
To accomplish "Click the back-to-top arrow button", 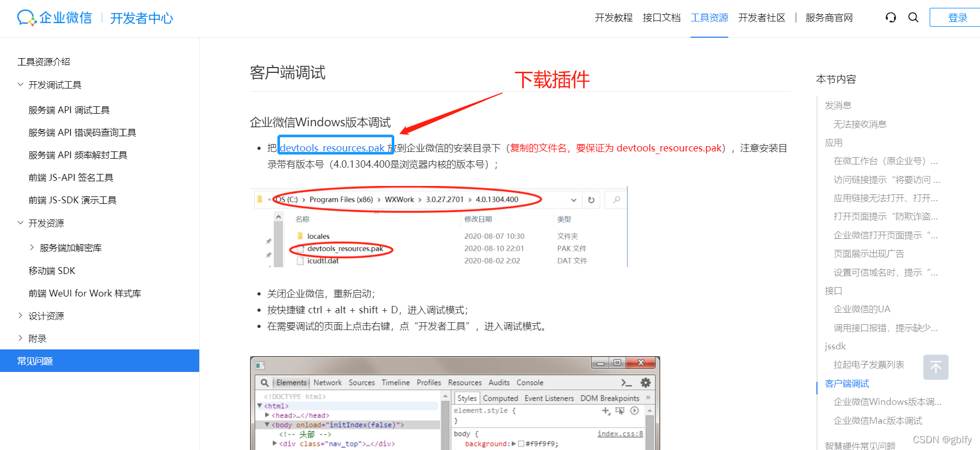I will click(936, 367).
